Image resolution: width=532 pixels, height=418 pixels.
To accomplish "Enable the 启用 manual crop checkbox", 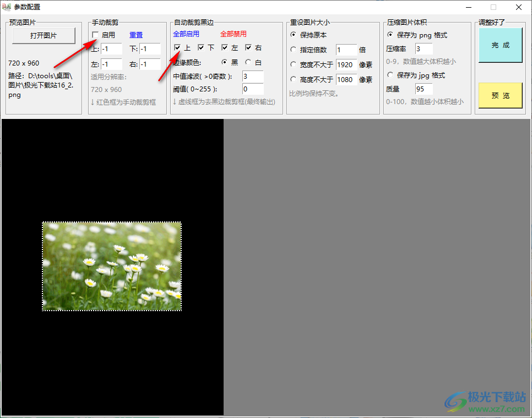I will [x=95, y=35].
